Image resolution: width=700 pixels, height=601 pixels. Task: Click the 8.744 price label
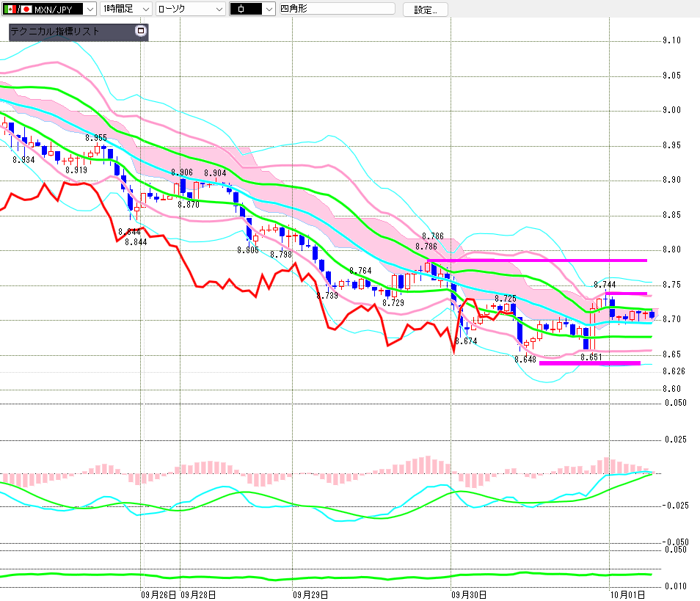coord(605,285)
